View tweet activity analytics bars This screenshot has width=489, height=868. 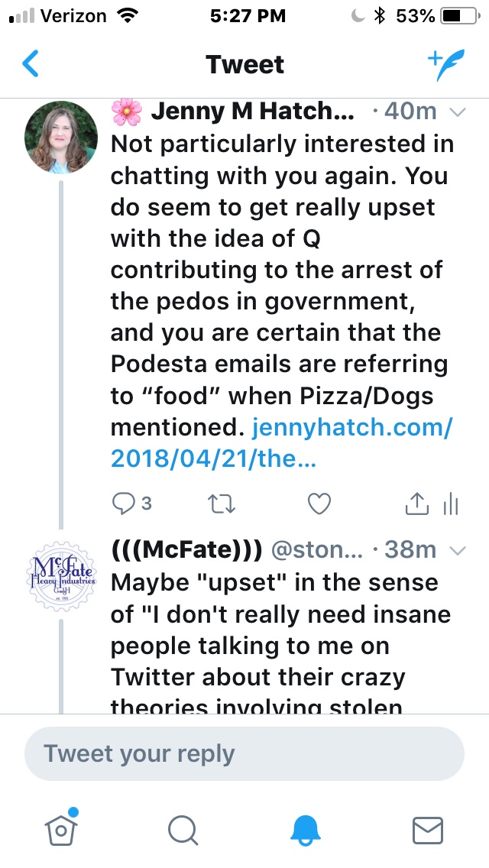point(451,503)
